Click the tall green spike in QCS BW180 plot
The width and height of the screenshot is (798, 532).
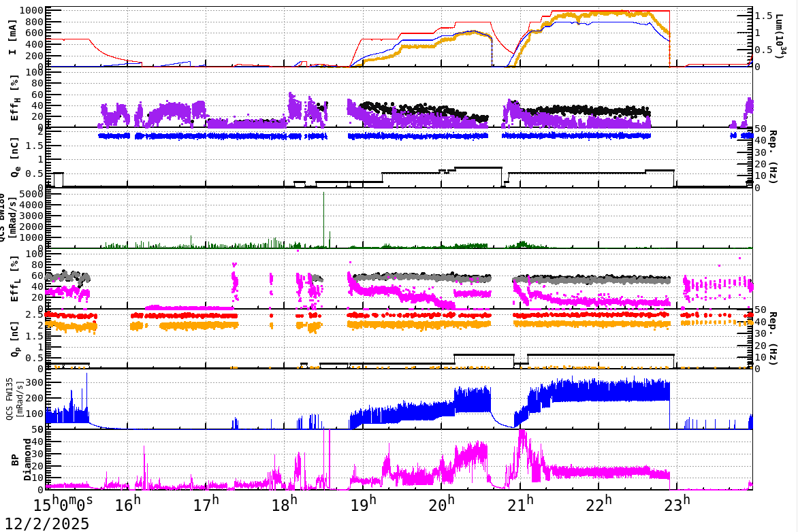tap(323, 220)
